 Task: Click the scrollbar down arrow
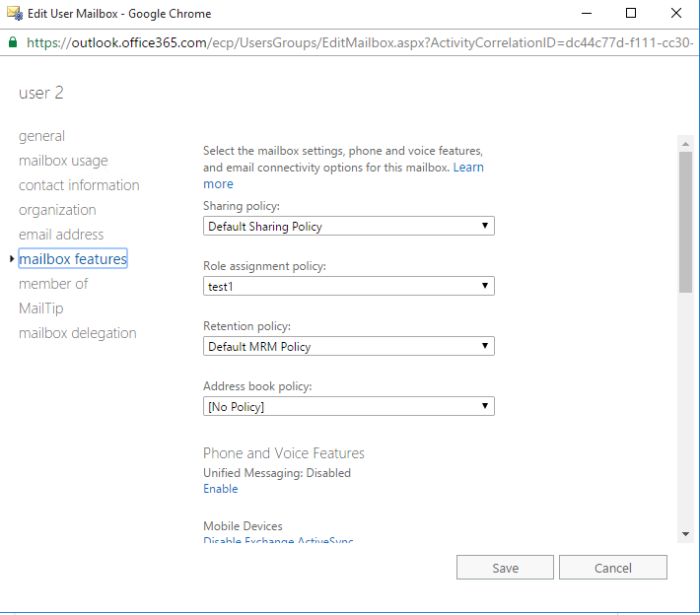tap(685, 534)
